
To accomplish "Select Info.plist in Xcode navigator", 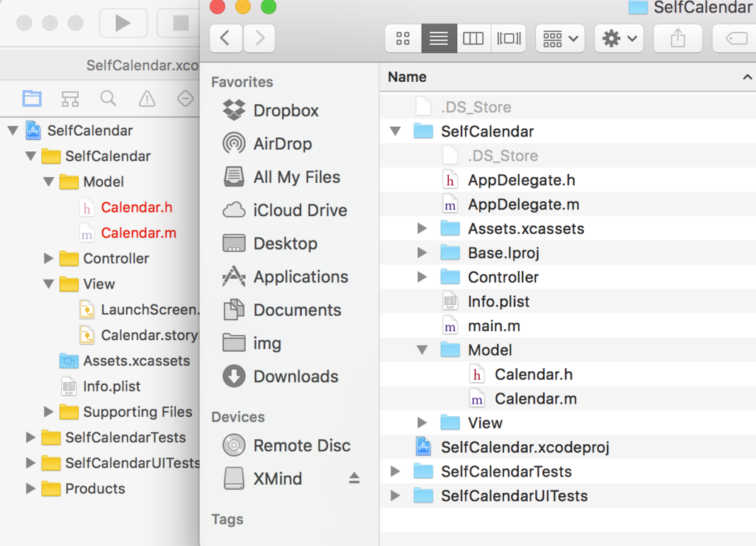I will [x=100, y=386].
